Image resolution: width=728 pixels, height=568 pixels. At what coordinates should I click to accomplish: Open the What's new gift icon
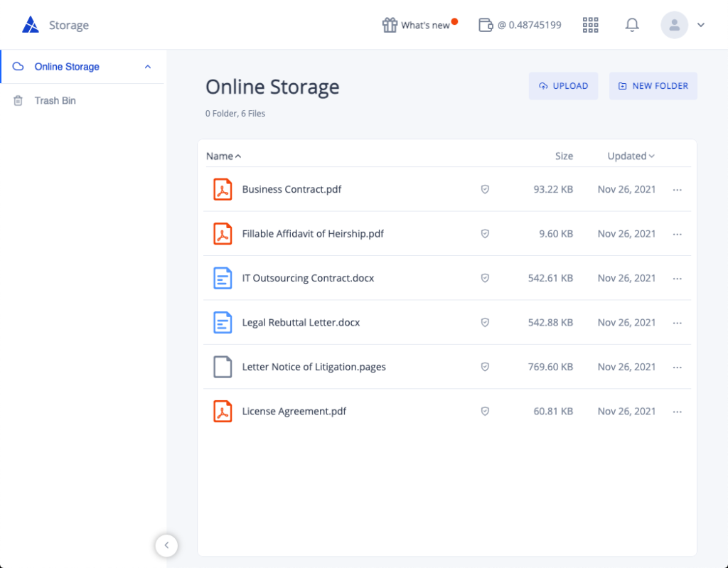(390, 25)
